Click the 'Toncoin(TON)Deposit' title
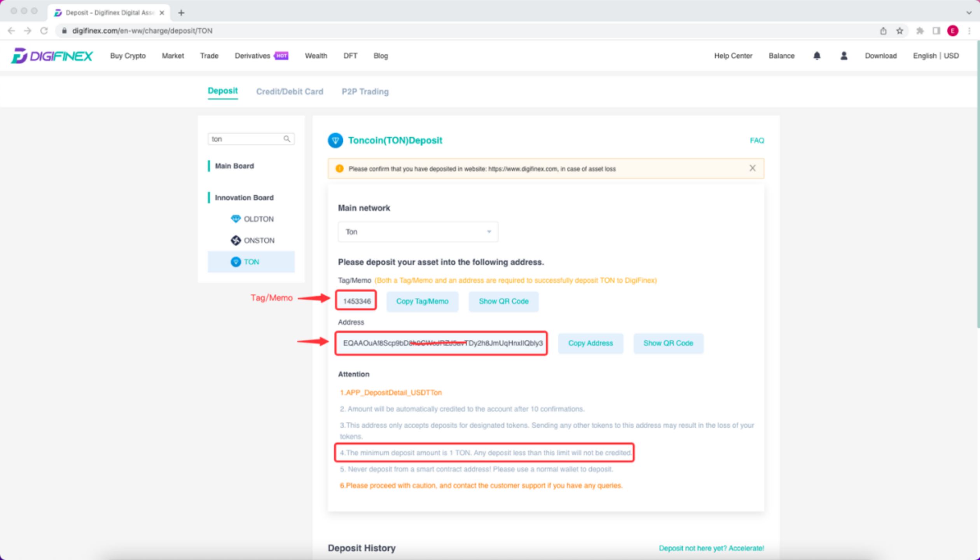980x560 pixels. (x=395, y=140)
